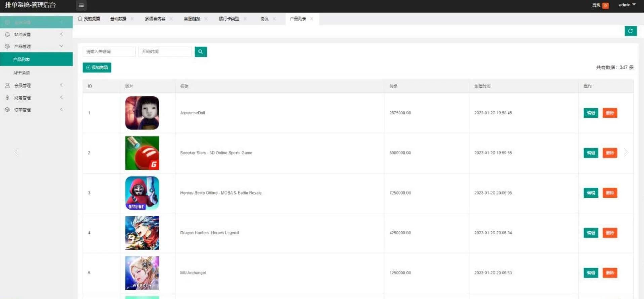Close the 协议 tab with its X

(274, 19)
